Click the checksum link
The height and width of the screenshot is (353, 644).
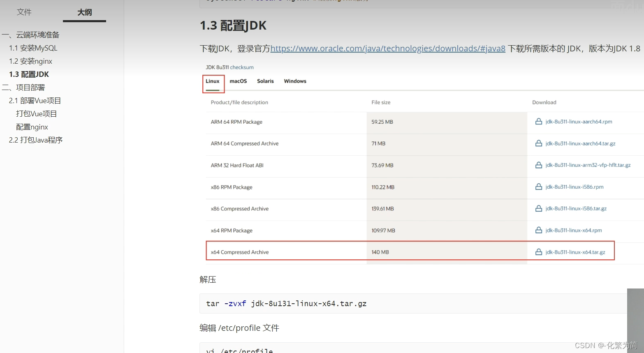click(x=242, y=67)
